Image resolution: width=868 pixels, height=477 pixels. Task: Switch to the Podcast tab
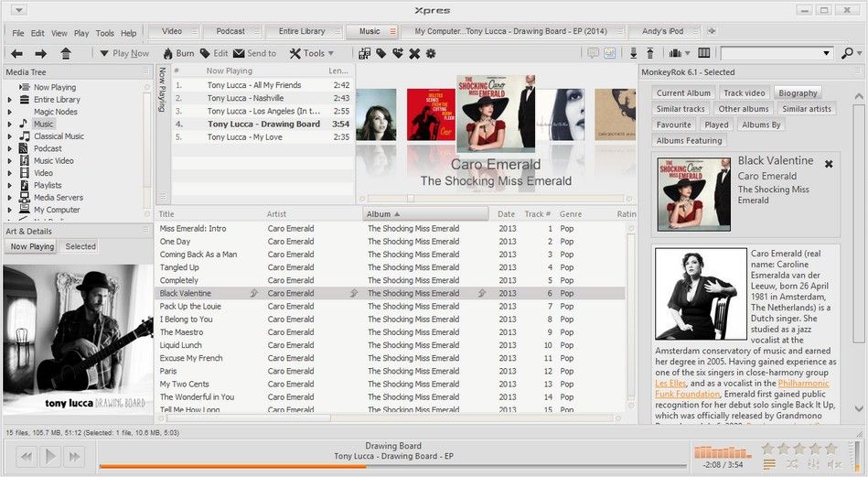pyautogui.click(x=230, y=31)
